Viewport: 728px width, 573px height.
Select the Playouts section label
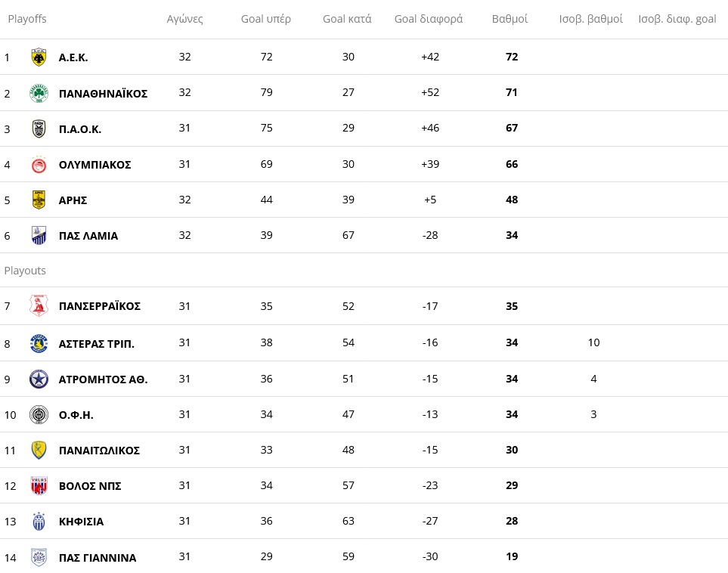coord(26,271)
